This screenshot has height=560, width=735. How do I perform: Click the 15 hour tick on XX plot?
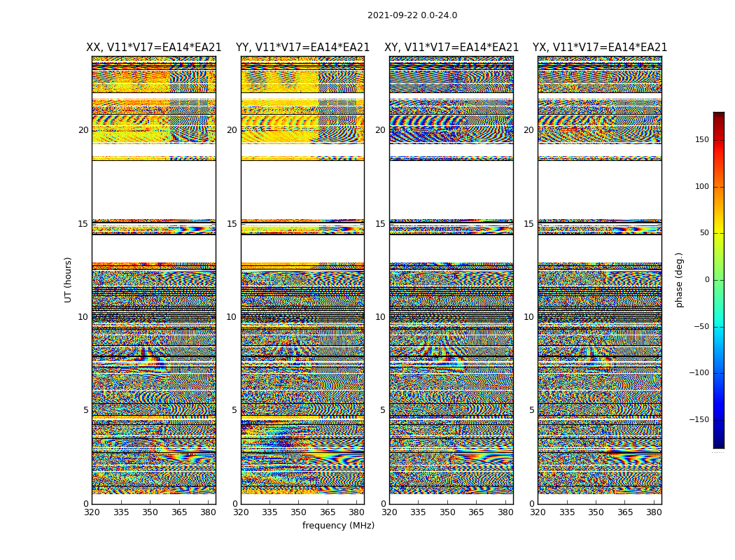click(83, 224)
